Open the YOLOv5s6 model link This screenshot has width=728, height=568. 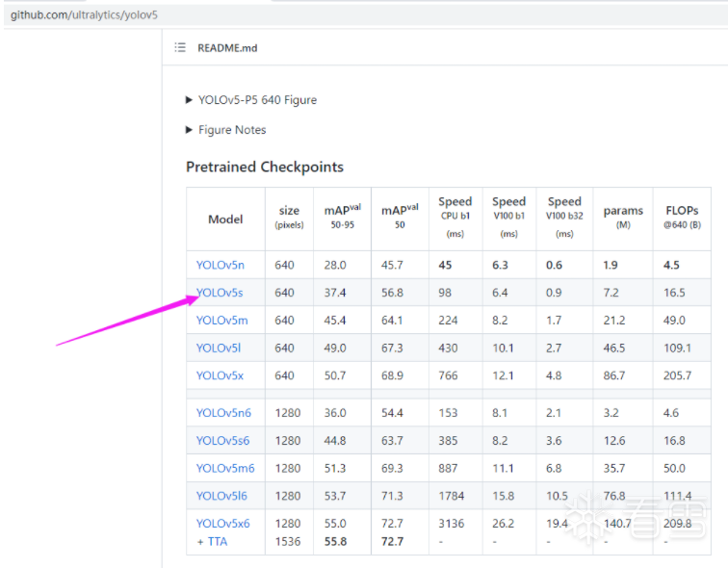tap(222, 441)
